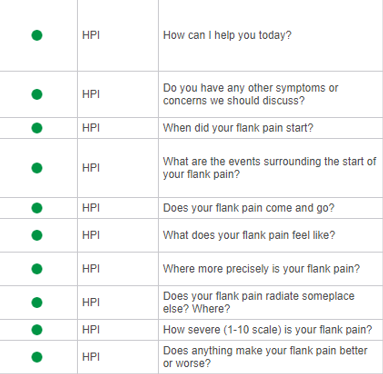Click HPI category for 'radiate someplace else' row
This screenshot has width=383, height=374.
(x=91, y=302)
